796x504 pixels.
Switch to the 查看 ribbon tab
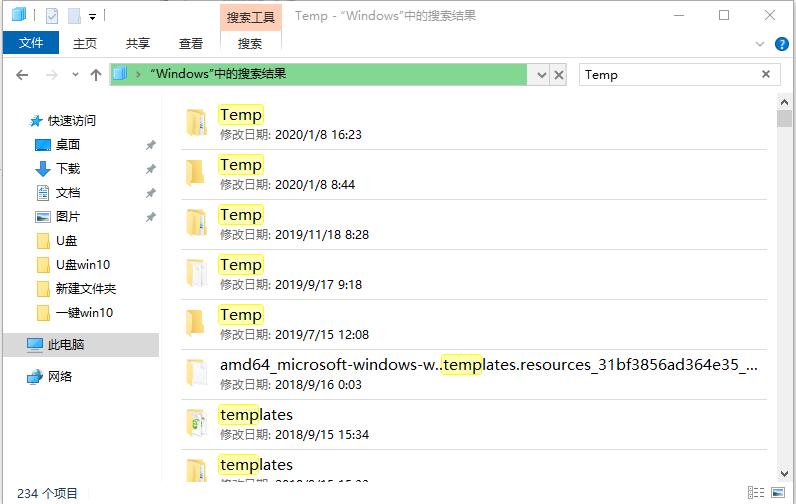point(191,43)
